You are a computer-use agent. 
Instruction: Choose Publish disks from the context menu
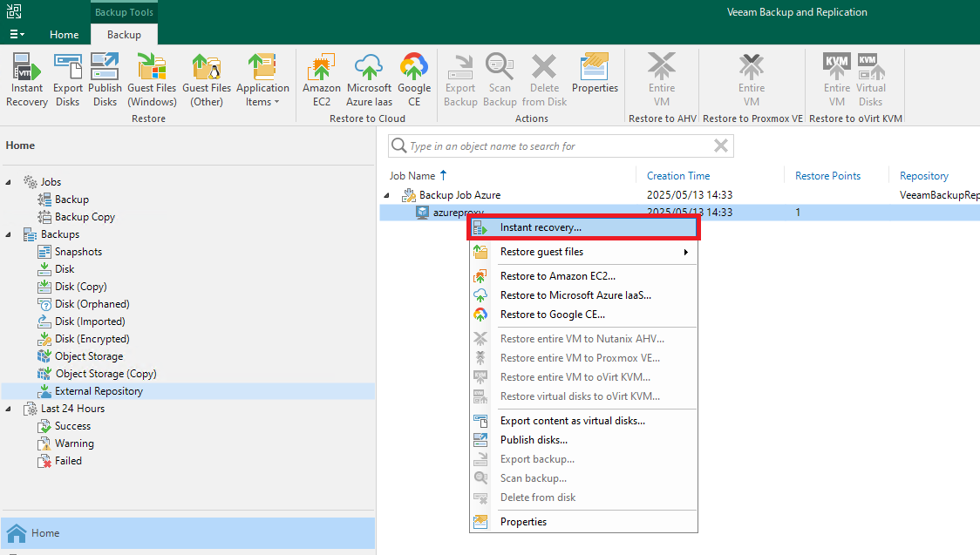(583, 440)
